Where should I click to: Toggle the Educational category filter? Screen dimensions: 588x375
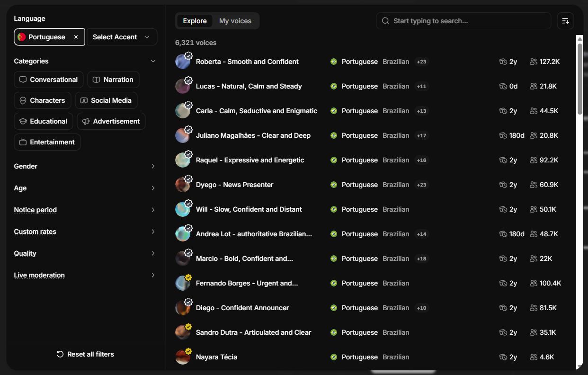(x=44, y=121)
